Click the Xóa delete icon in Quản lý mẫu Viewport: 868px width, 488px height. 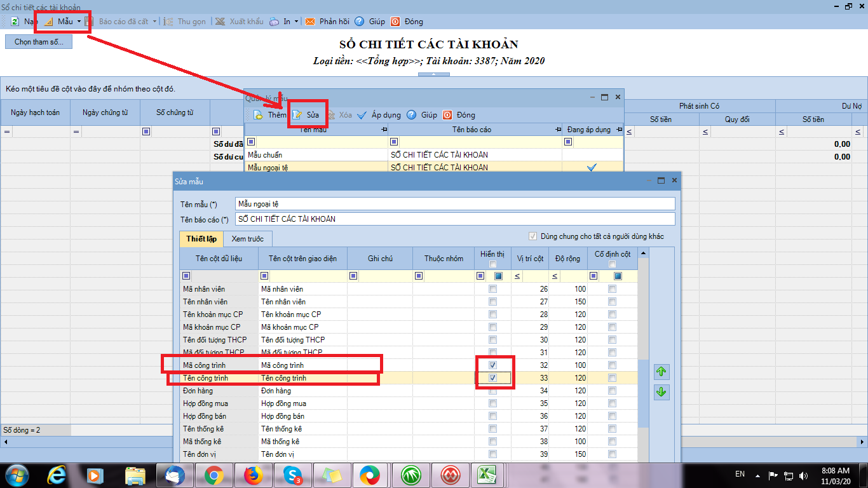click(330, 115)
